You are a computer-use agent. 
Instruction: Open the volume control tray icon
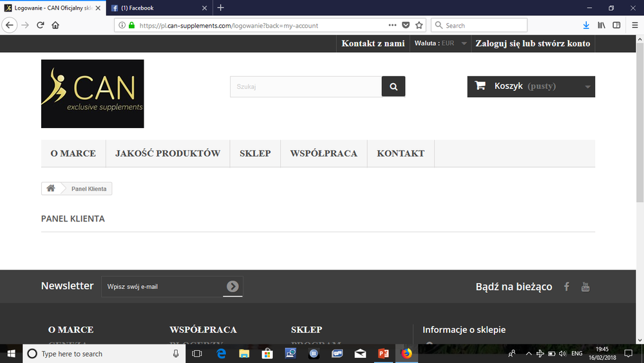(563, 353)
